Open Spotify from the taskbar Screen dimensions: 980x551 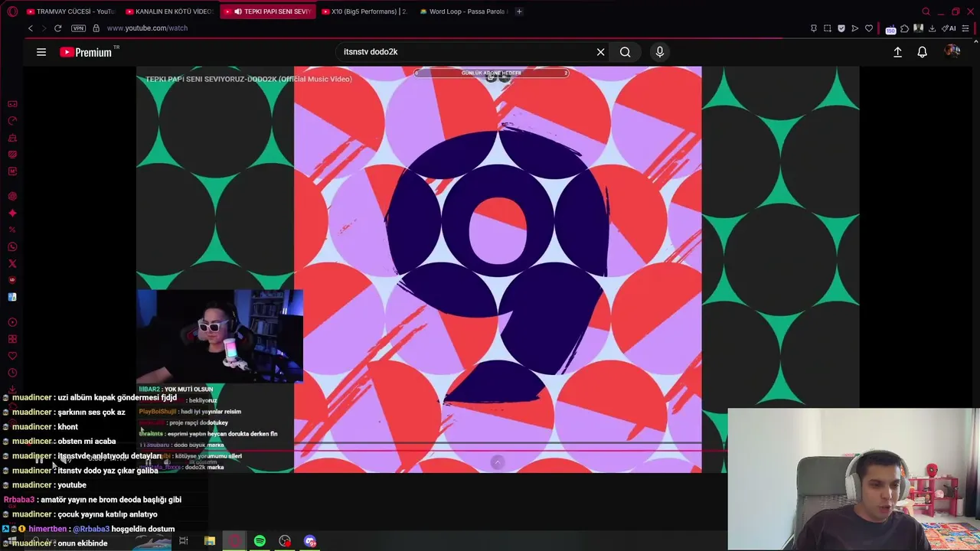260,541
